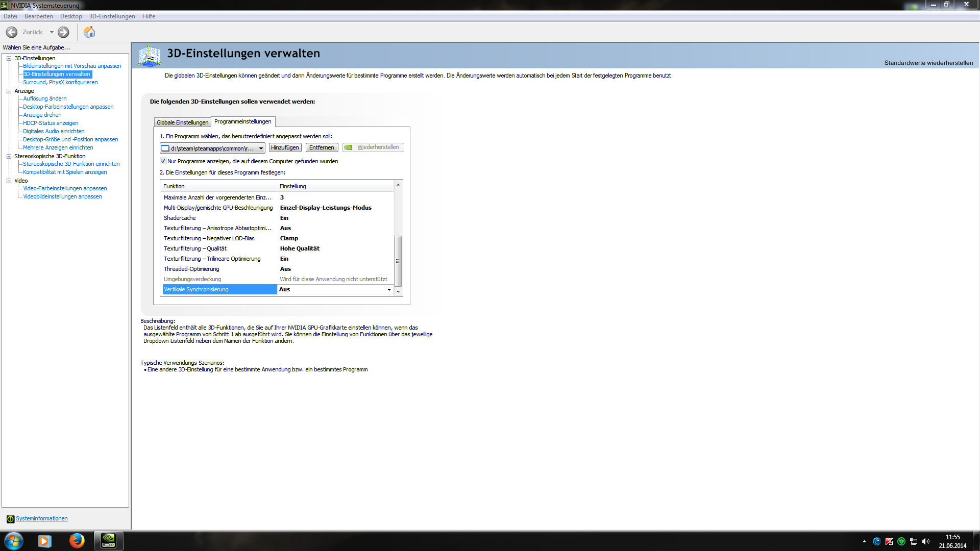Click Standardwerte wiederherstellen link
The height and width of the screenshot is (551, 980).
(x=928, y=63)
